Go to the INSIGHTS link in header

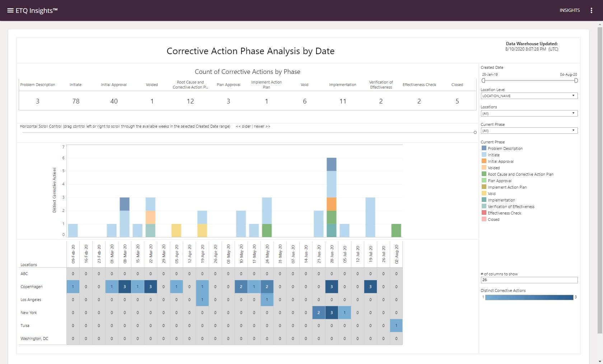[x=569, y=10]
